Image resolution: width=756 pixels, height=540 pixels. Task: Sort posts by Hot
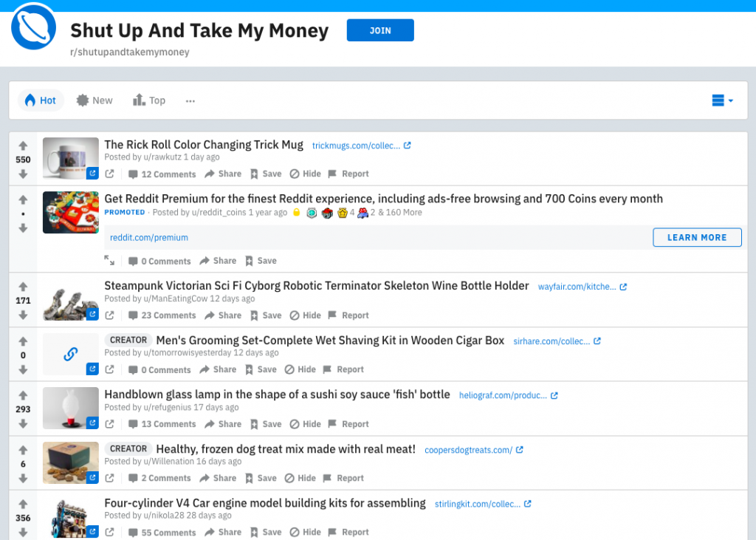coord(41,100)
